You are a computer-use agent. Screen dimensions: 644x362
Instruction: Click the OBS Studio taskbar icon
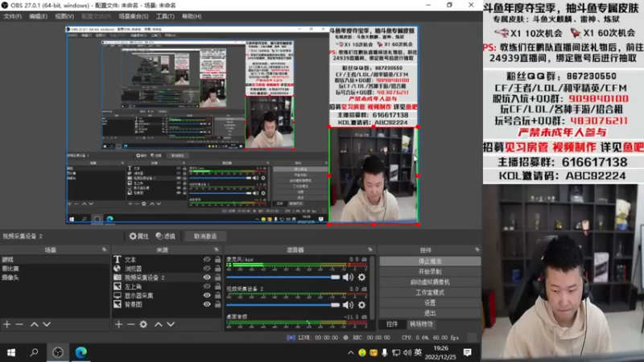pos(58,352)
